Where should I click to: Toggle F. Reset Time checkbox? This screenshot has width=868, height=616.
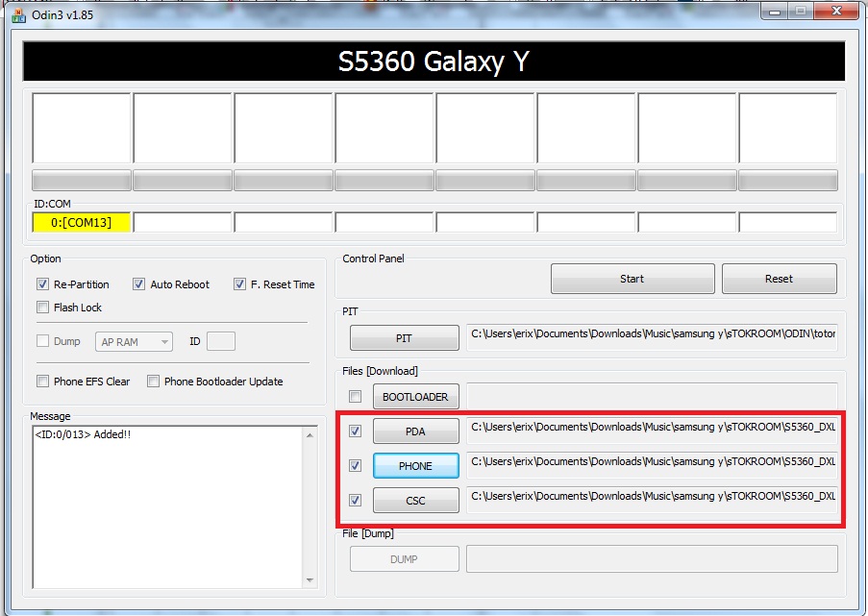coord(239,284)
